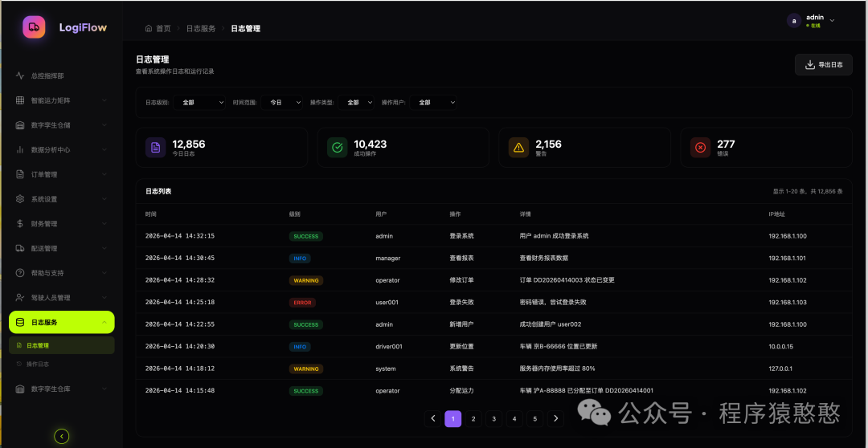Click the file icon beside 日志管理 submenu

pos(19,345)
